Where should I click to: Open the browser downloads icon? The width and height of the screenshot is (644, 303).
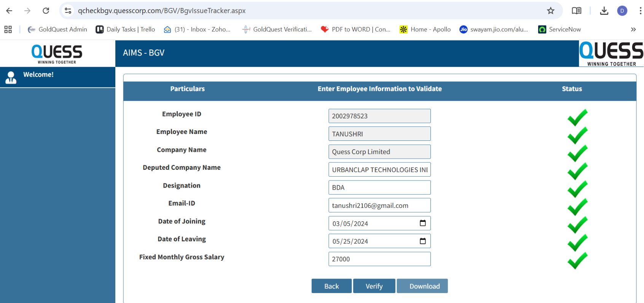click(x=604, y=11)
